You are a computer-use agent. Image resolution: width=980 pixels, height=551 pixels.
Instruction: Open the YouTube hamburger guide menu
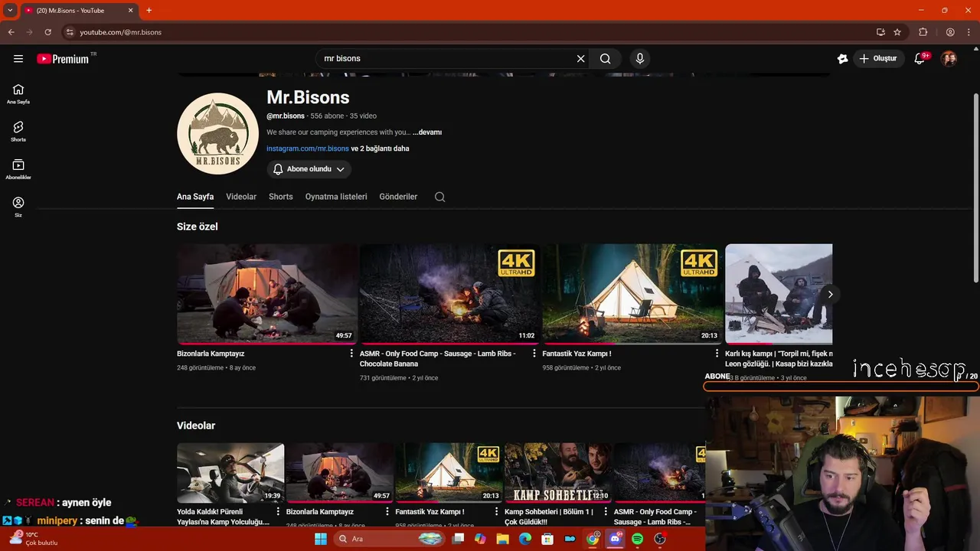tap(18, 58)
